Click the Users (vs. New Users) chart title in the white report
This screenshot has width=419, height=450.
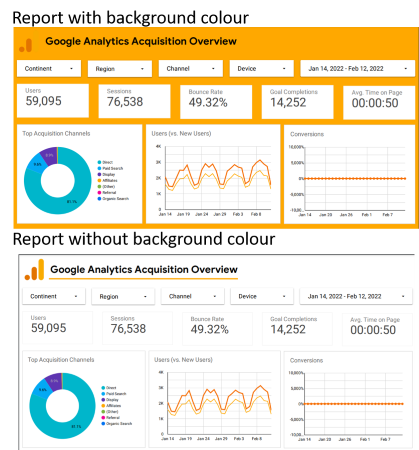tap(183, 360)
